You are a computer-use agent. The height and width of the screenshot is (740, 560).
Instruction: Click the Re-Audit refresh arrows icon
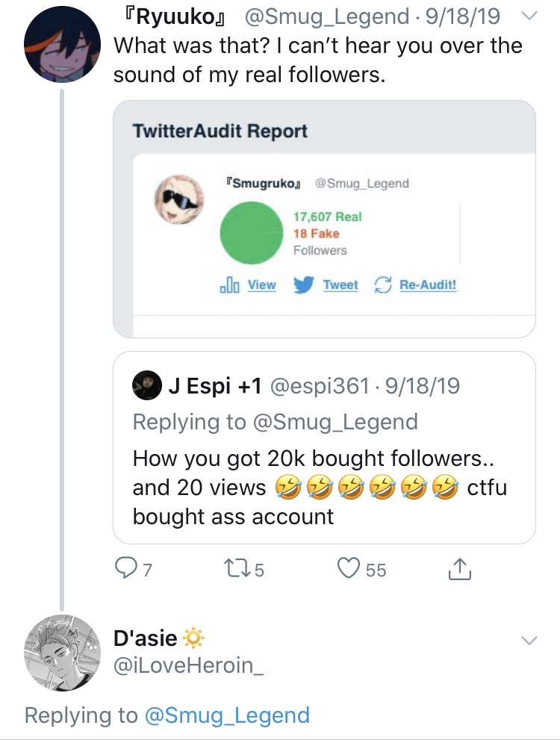382,285
